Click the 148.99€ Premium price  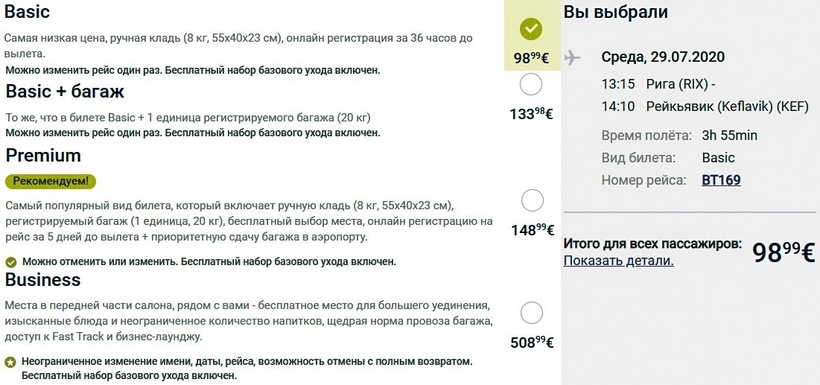[x=532, y=229]
